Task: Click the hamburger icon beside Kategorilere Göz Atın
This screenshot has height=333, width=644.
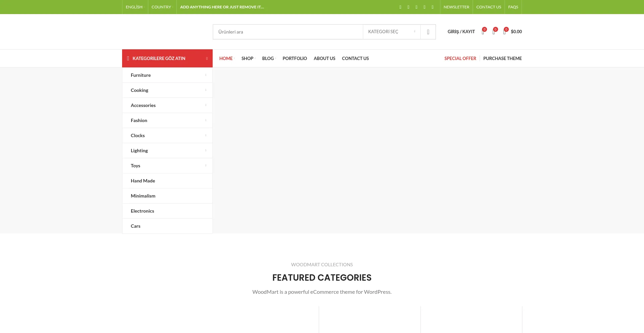Action: tap(128, 58)
